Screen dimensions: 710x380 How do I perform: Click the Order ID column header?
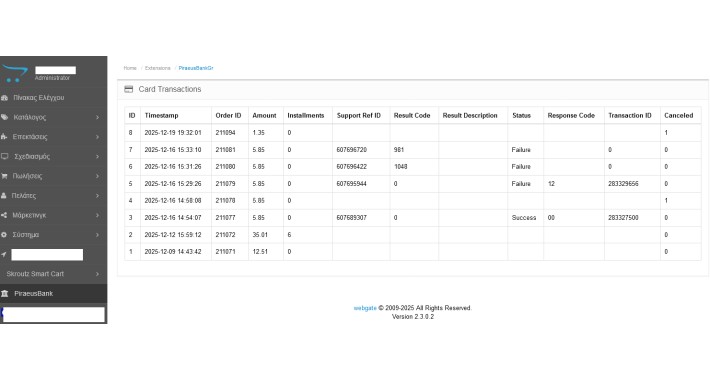228,115
